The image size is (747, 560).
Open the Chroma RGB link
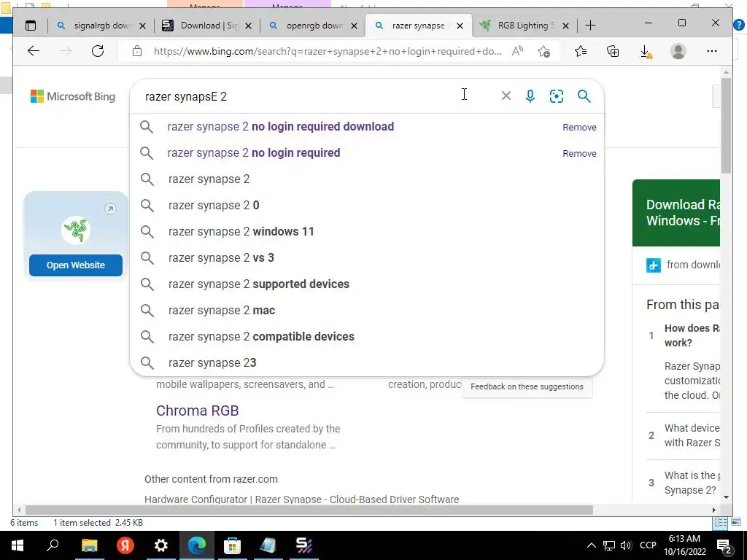pos(197,411)
